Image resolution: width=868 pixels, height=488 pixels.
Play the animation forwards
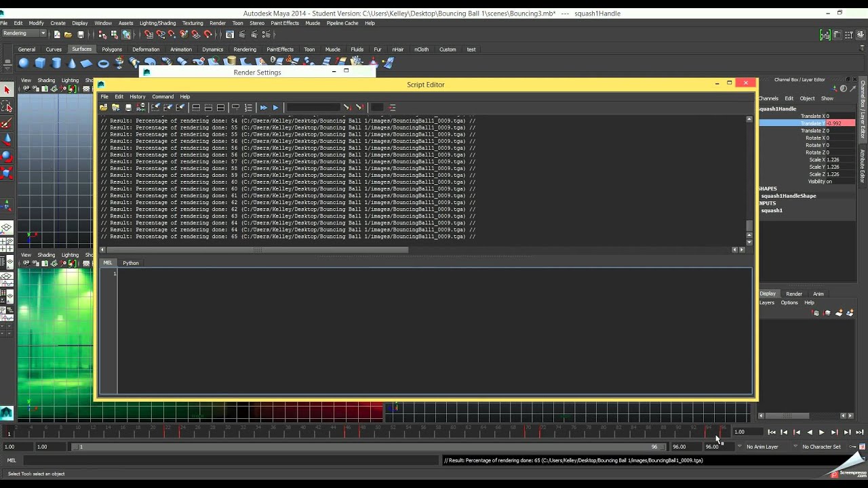tap(822, 432)
